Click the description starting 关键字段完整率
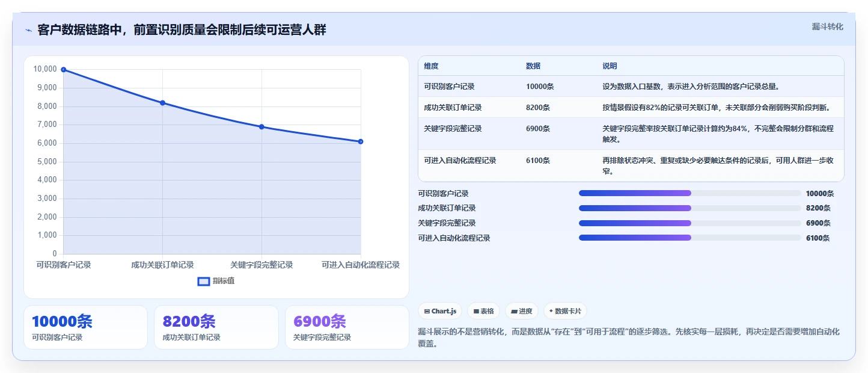Screen dimensions: 868x373 tap(719, 134)
